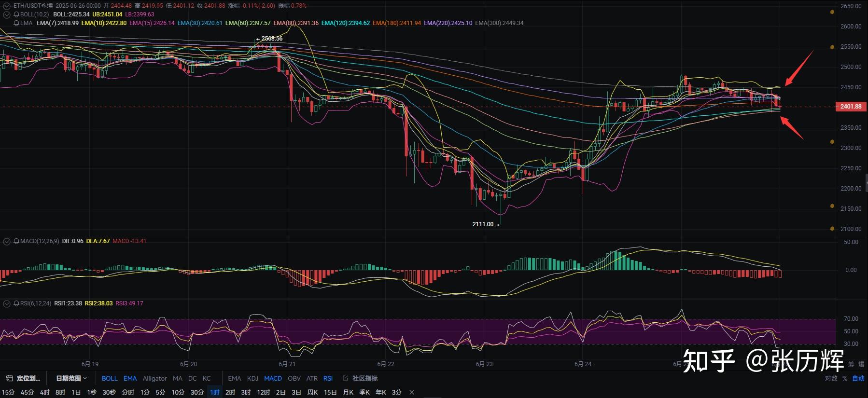Click the 自动 auto scale button

pos(858,378)
